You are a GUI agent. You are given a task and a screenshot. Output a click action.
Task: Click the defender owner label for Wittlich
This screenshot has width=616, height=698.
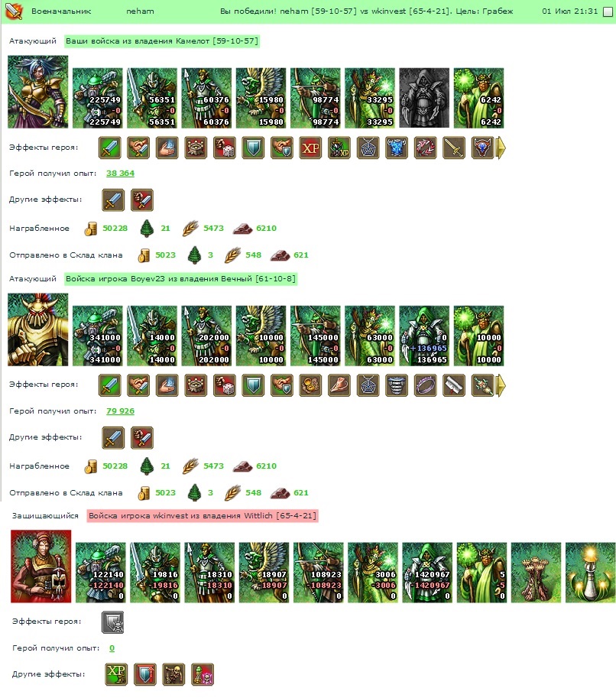203,516
